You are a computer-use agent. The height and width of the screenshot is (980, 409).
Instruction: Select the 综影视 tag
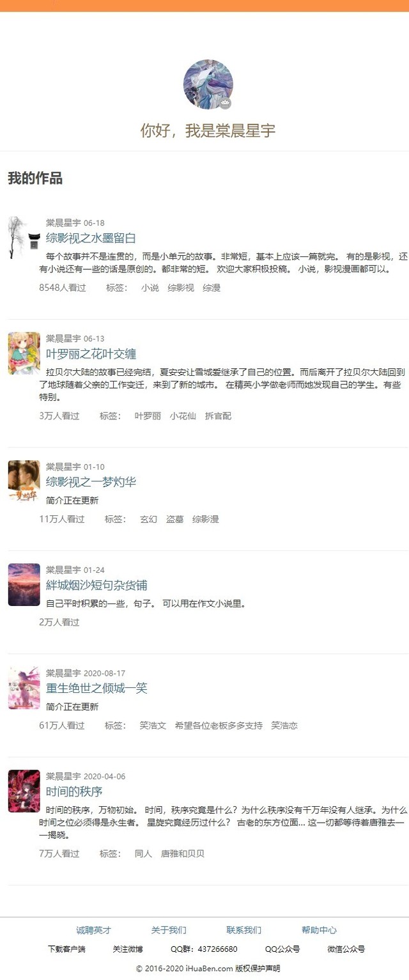pos(181,288)
